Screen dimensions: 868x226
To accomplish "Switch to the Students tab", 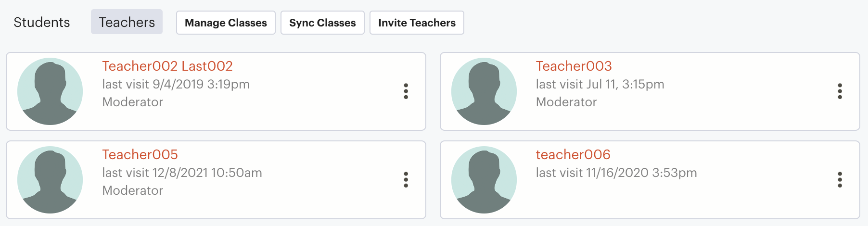I will 42,22.
